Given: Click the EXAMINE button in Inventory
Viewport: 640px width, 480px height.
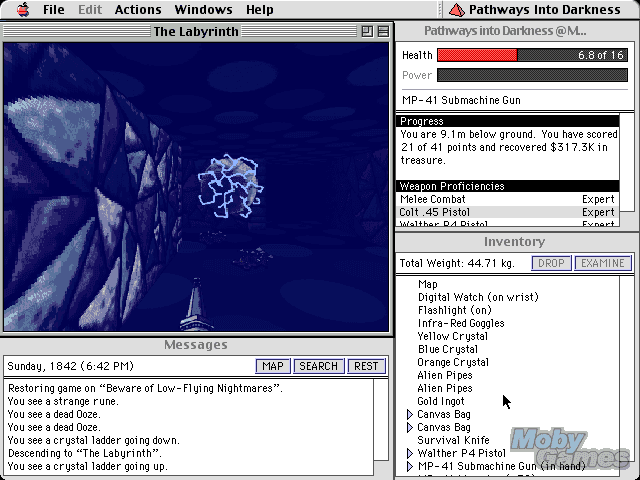Looking at the screenshot, I should click(603, 263).
